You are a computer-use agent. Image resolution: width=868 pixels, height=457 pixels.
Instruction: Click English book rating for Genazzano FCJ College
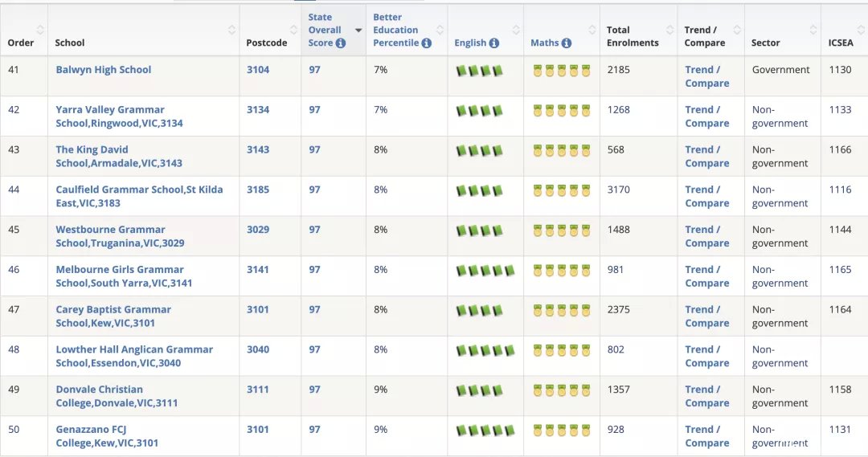click(x=485, y=430)
